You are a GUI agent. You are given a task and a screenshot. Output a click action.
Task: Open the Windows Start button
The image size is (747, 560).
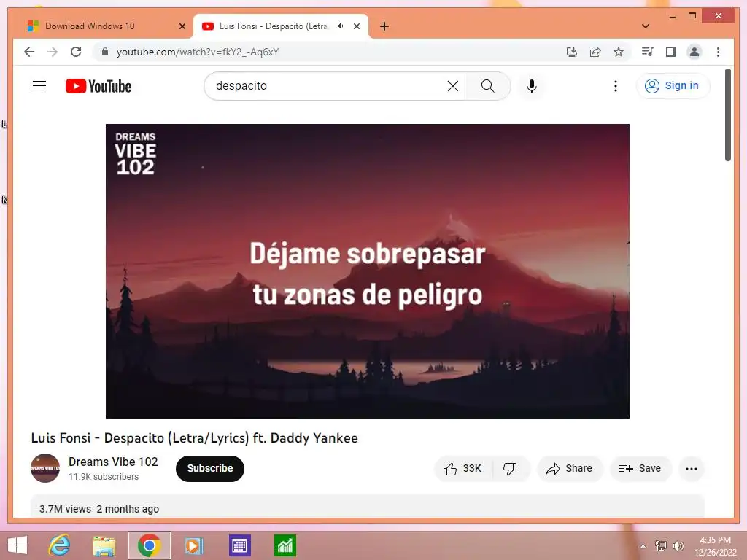pos(18,545)
